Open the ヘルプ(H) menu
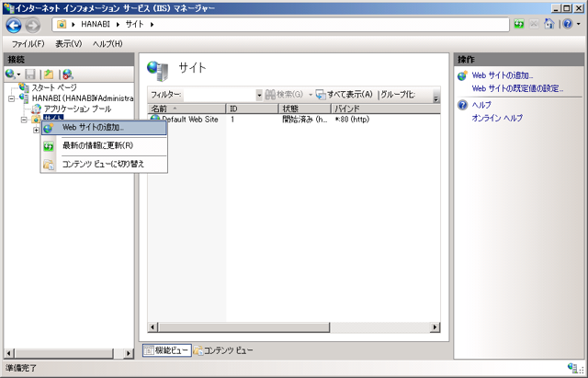This screenshot has width=588, height=378. click(107, 44)
